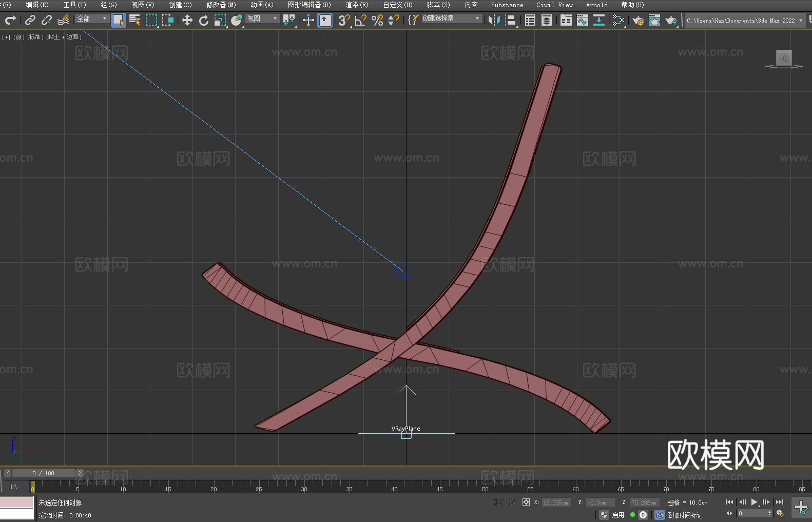The image size is (812, 522).
Task: Toggle Percent Snap
Action: pyautogui.click(x=377, y=20)
